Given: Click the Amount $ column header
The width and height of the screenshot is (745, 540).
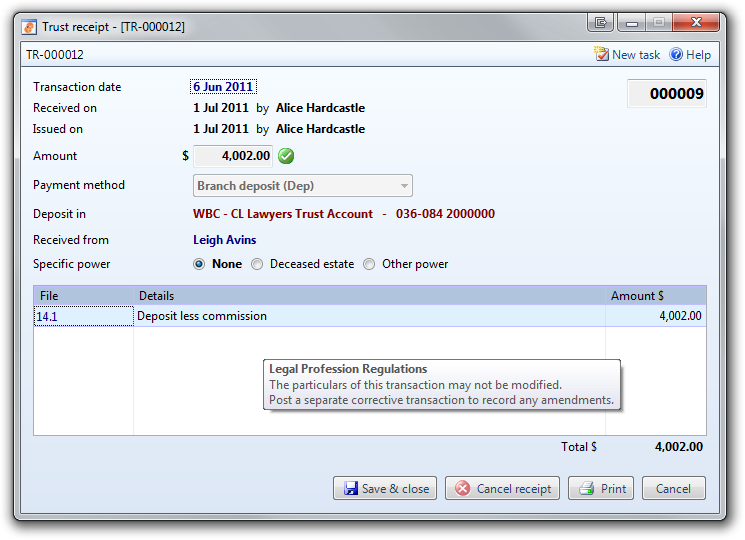Looking at the screenshot, I should [656, 296].
